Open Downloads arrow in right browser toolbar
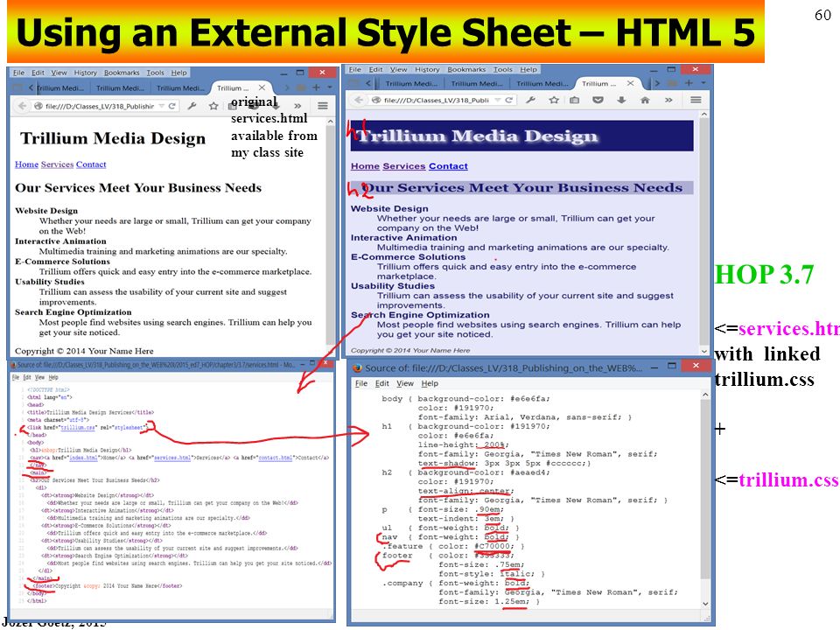Viewport: 840px width, 630px height. tap(621, 100)
